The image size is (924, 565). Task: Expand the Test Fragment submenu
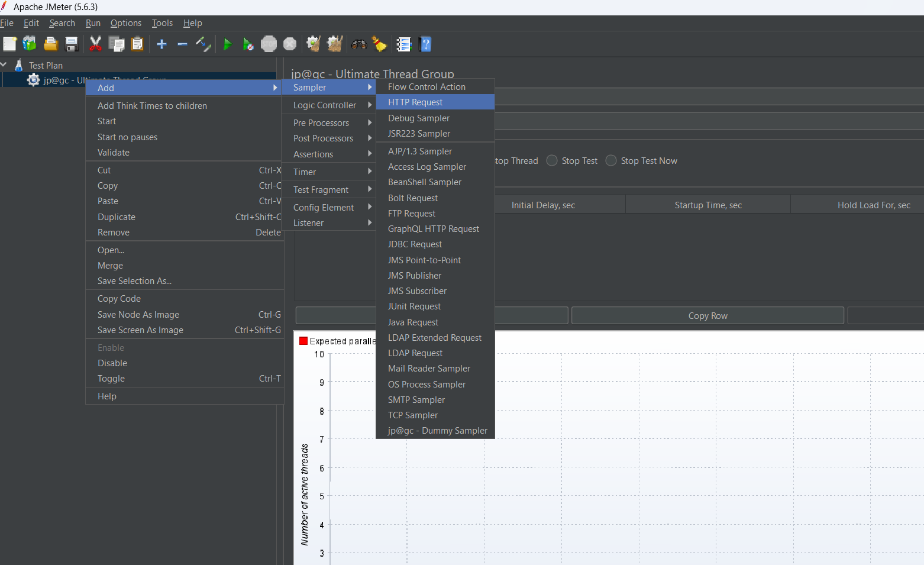click(x=328, y=189)
